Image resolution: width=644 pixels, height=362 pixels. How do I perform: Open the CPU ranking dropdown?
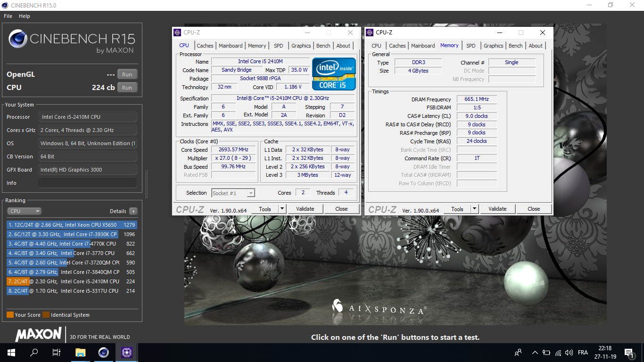pos(24,211)
